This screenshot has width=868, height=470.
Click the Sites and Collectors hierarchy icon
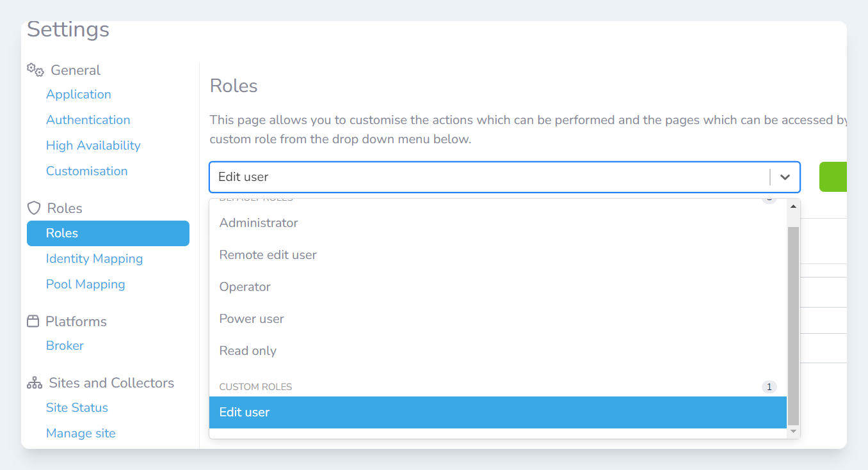(35, 383)
